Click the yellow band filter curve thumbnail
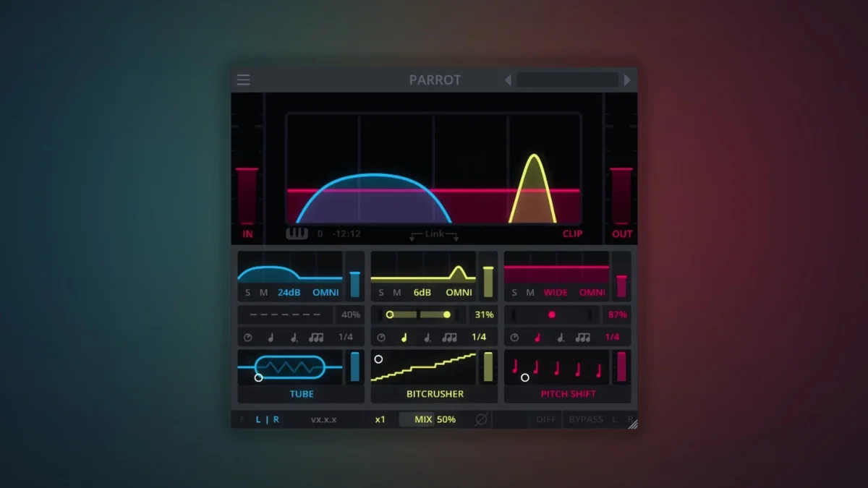Screen dimensions: 868x488 [x=423, y=267]
